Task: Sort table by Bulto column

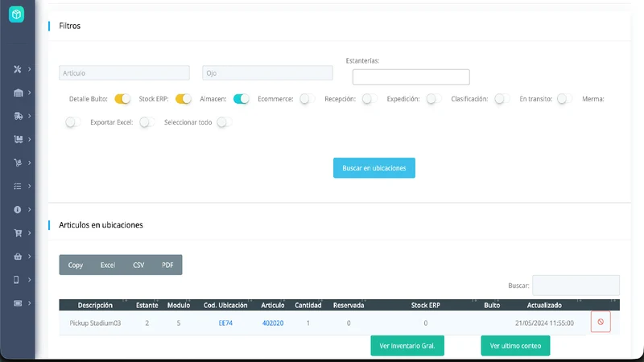Action: [492, 306]
